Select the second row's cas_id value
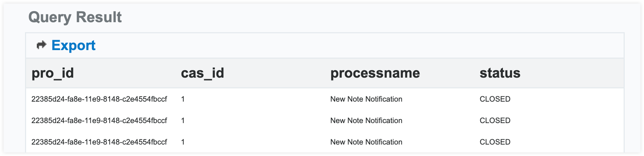This screenshot has height=156, width=644. (x=183, y=121)
